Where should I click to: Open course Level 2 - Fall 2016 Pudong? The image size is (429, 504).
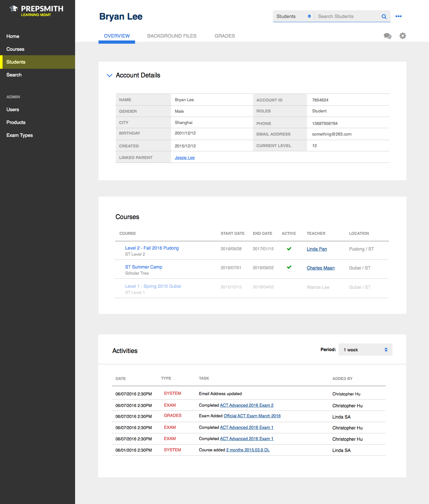(152, 248)
